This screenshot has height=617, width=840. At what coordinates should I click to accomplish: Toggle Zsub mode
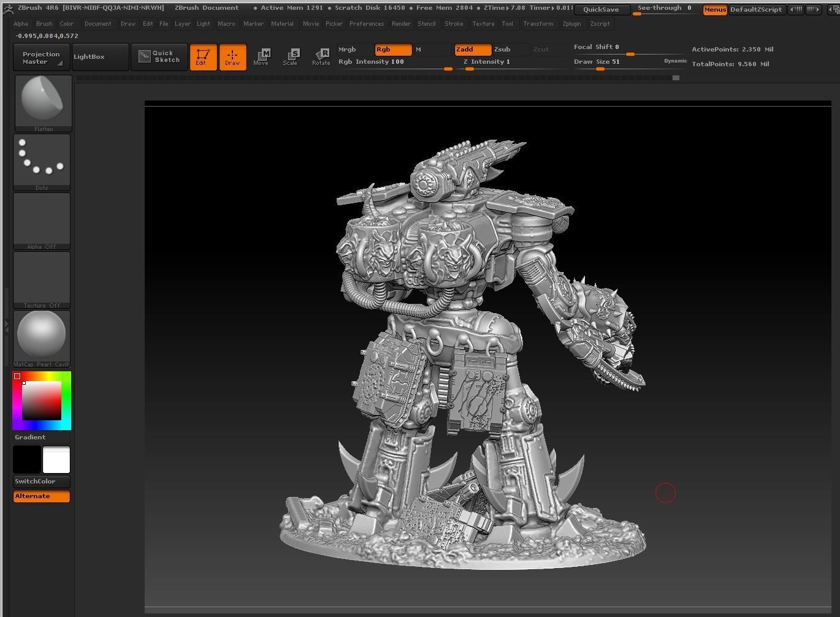[x=511, y=50]
